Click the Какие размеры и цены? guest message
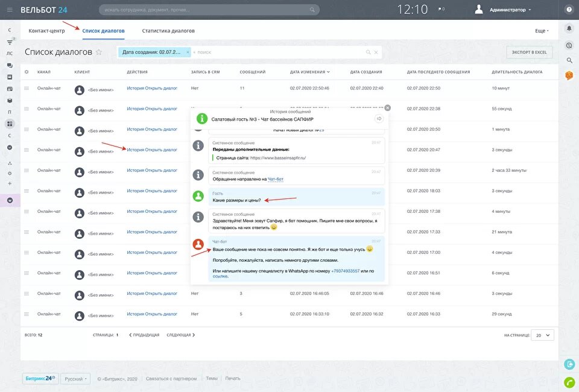Viewport: 579px width, 392px height. coord(236,200)
